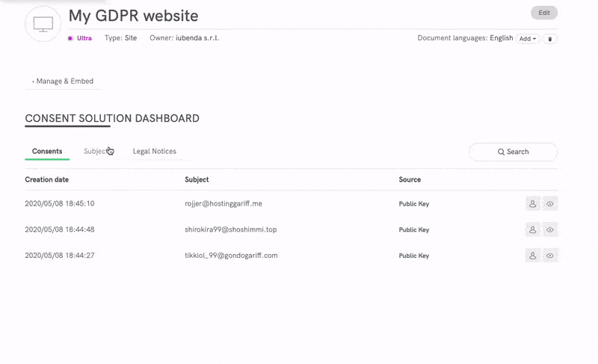Click the Creation date column header
This screenshot has height=364, width=598.
pos(47,179)
